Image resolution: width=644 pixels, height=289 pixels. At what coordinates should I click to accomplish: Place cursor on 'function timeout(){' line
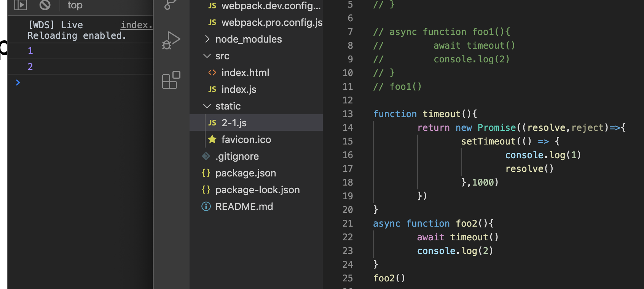pos(425,114)
